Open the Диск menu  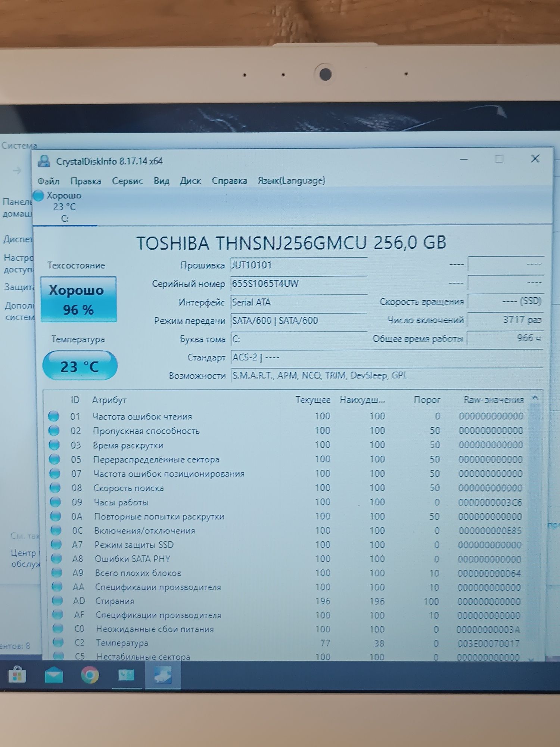point(190,181)
